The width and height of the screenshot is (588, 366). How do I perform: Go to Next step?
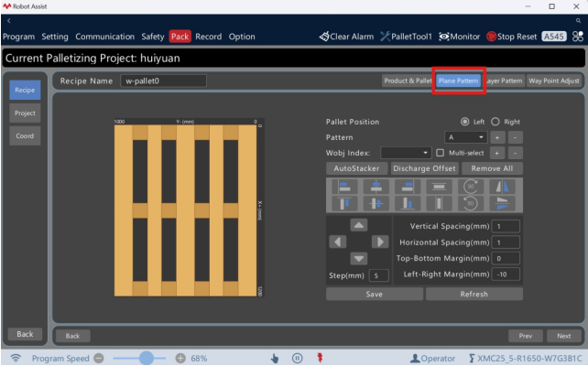[x=563, y=336]
